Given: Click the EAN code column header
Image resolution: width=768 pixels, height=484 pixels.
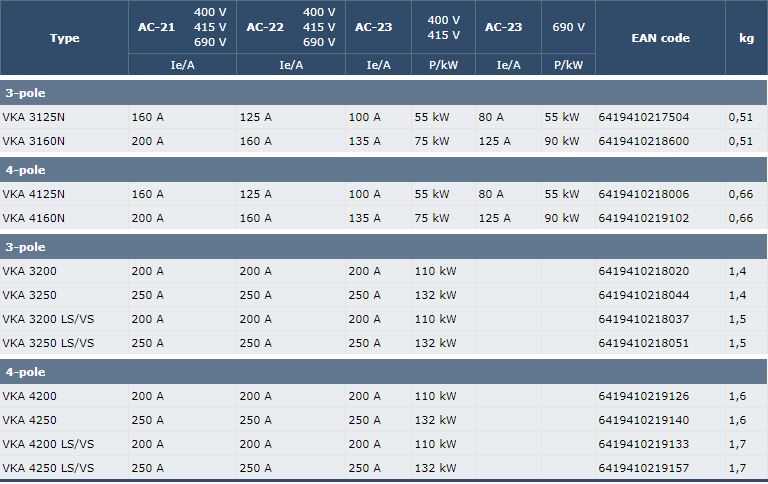Looking at the screenshot, I should 660,38.
